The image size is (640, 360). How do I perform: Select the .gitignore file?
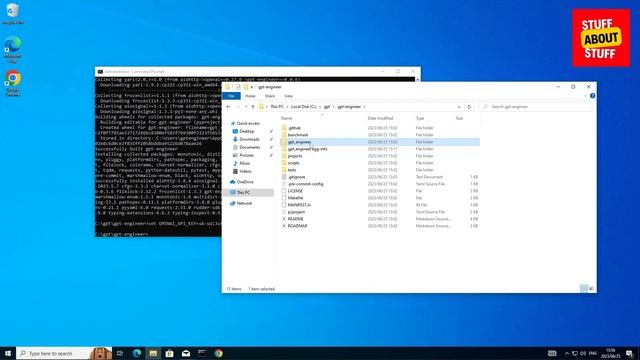click(296, 177)
